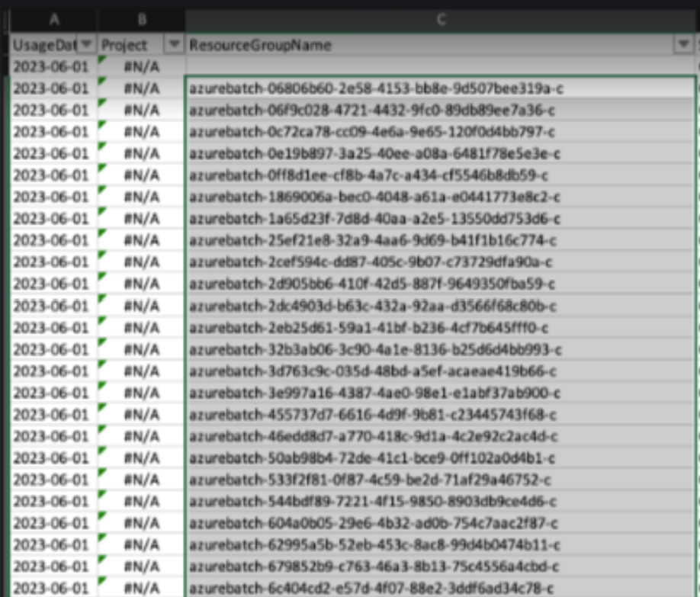Screen dimensions: 700x597
Task: Open the UsageDate column filter dropdown
Action: [87, 44]
